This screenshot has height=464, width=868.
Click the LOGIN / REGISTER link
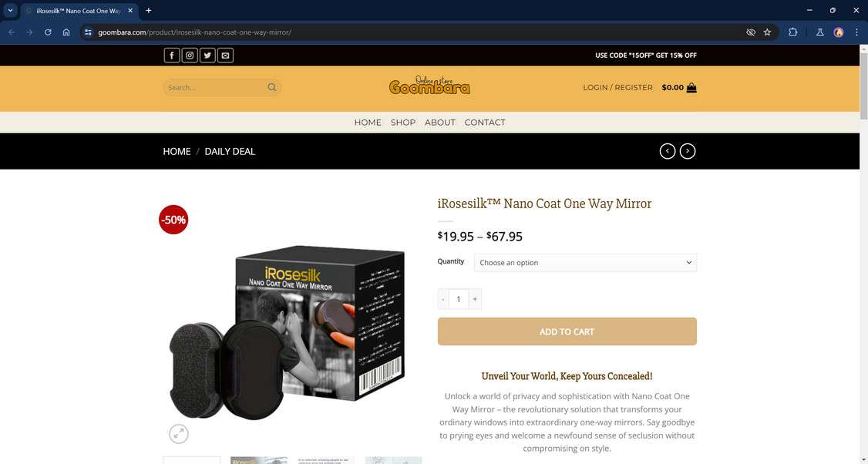click(617, 88)
